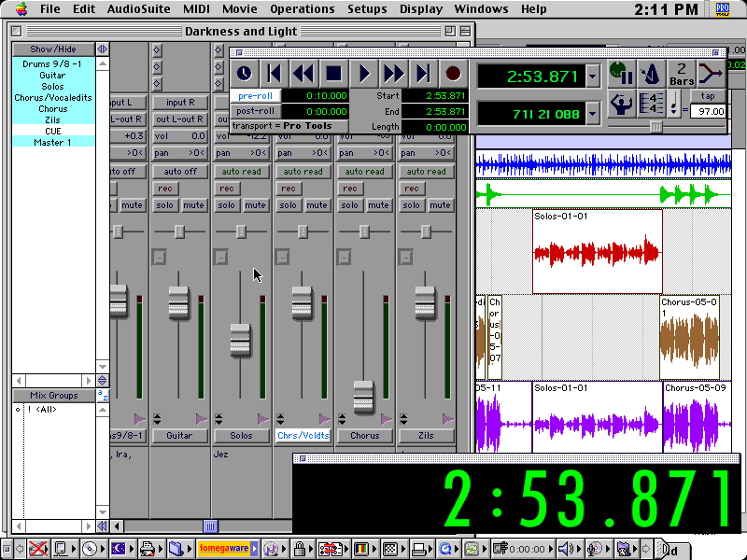The image size is (747, 560).
Task: Click the Fast Forward transport button
Action: (x=394, y=73)
